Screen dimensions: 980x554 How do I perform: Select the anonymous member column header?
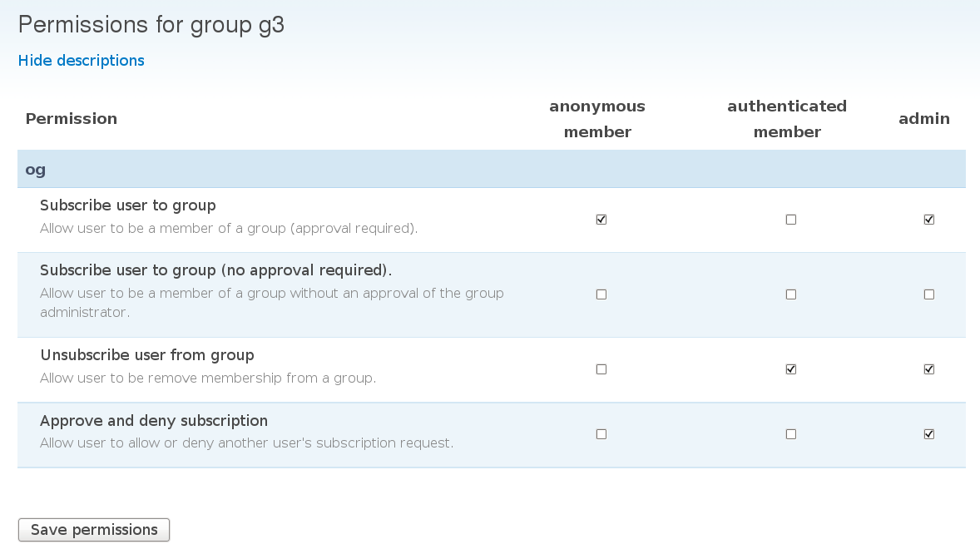point(596,118)
